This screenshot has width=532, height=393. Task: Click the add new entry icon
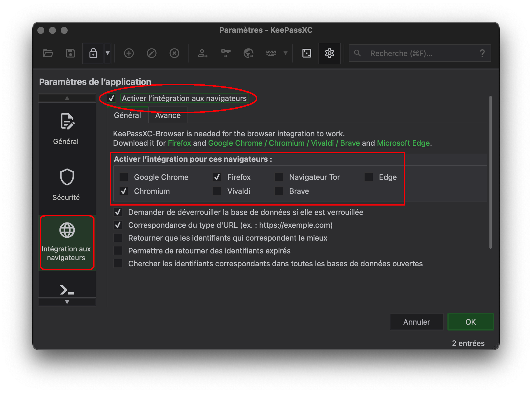129,53
